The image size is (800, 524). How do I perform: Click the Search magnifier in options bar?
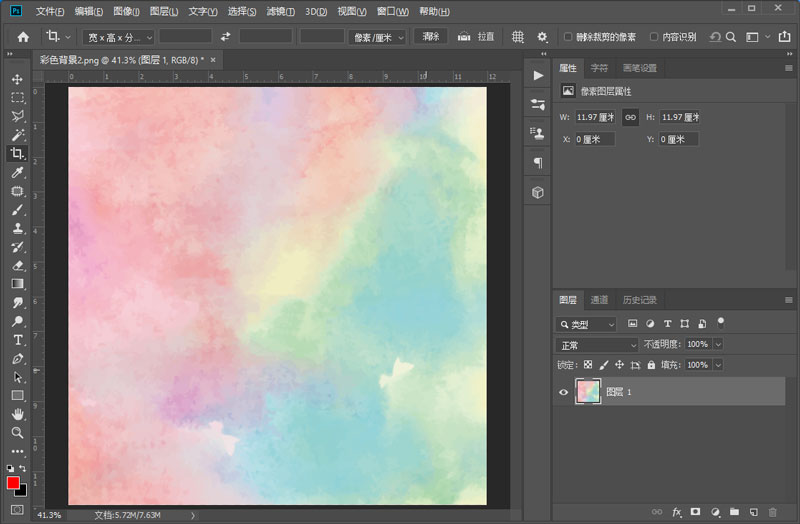731,37
